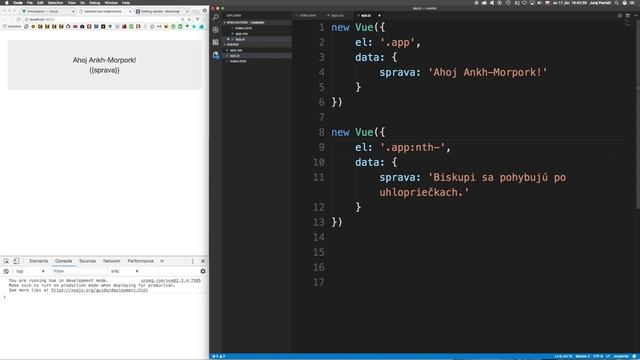Open the Debug menu
The image size is (640, 360).
(94, 2)
